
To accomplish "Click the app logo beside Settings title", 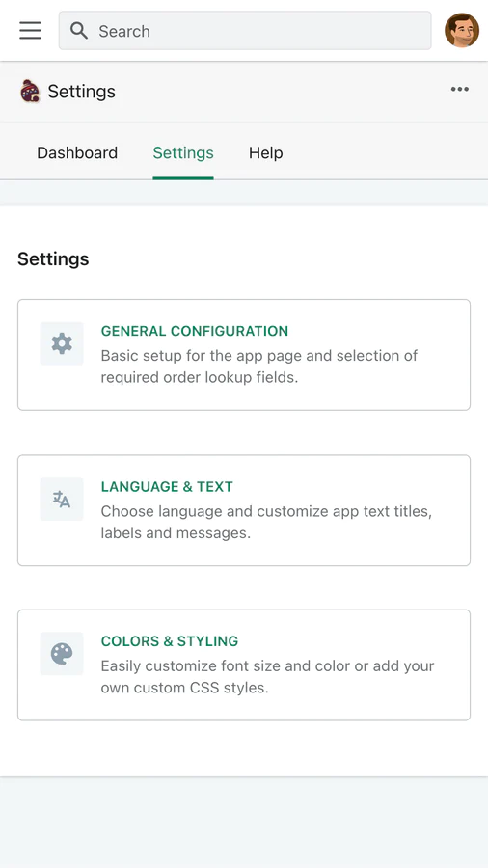I will point(29,91).
